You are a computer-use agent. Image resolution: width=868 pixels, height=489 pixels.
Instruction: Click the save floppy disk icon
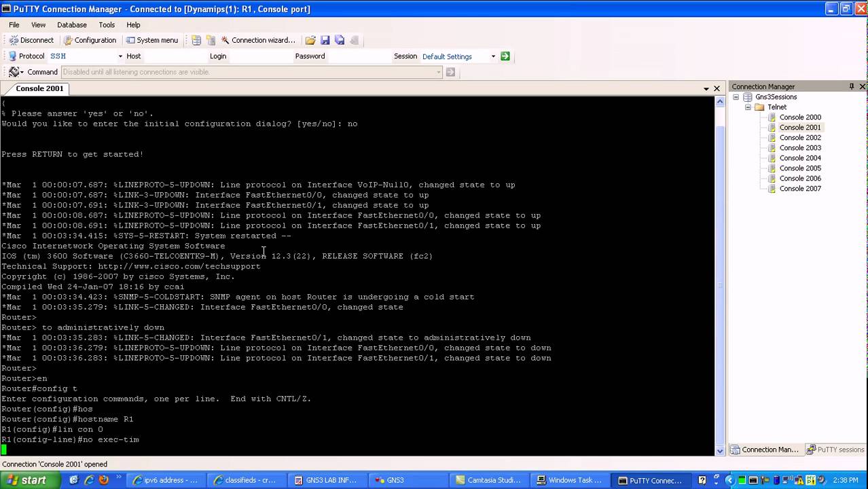click(325, 40)
